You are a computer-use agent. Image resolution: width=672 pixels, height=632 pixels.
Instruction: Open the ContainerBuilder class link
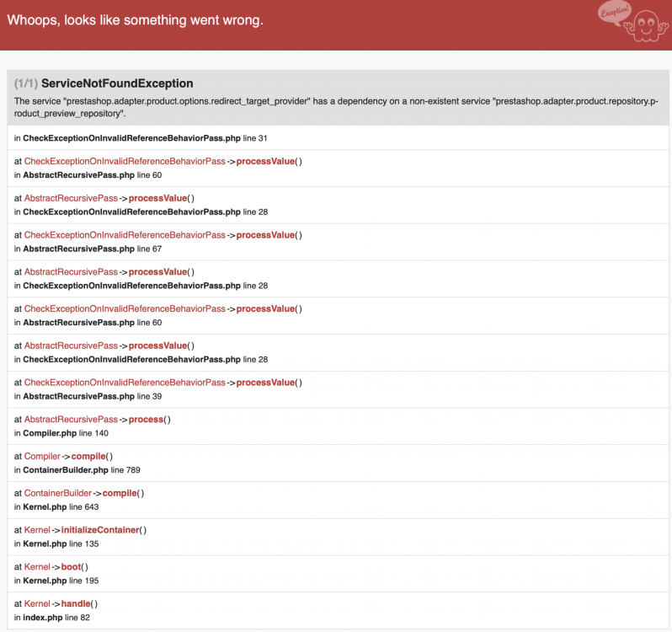(x=58, y=493)
